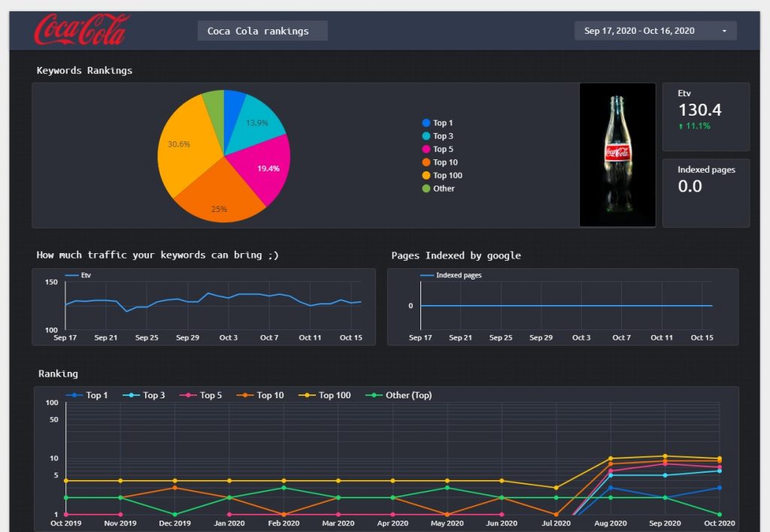Toggle Top 10 series in Ranking legend
770x532 pixels.
[260, 395]
